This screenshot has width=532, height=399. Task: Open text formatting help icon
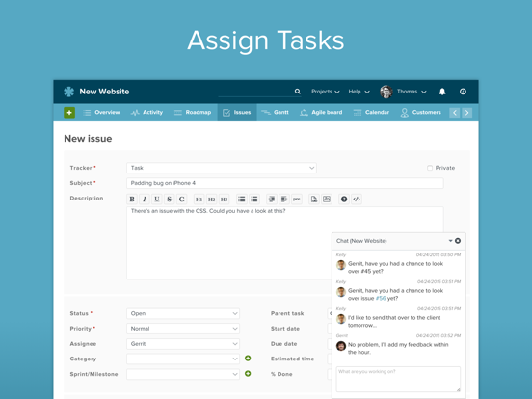coord(344,199)
